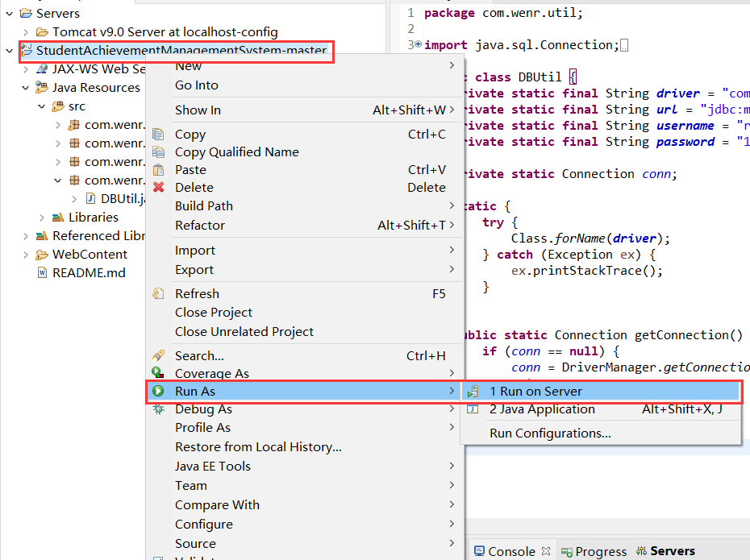750x560 pixels.
Task: Expand the WebContent folder node
Action: tap(26, 255)
